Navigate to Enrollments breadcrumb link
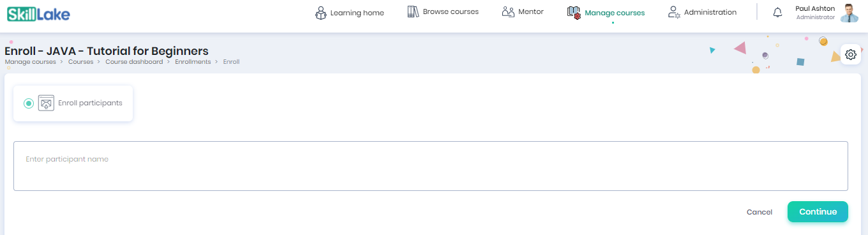 coord(193,62)
